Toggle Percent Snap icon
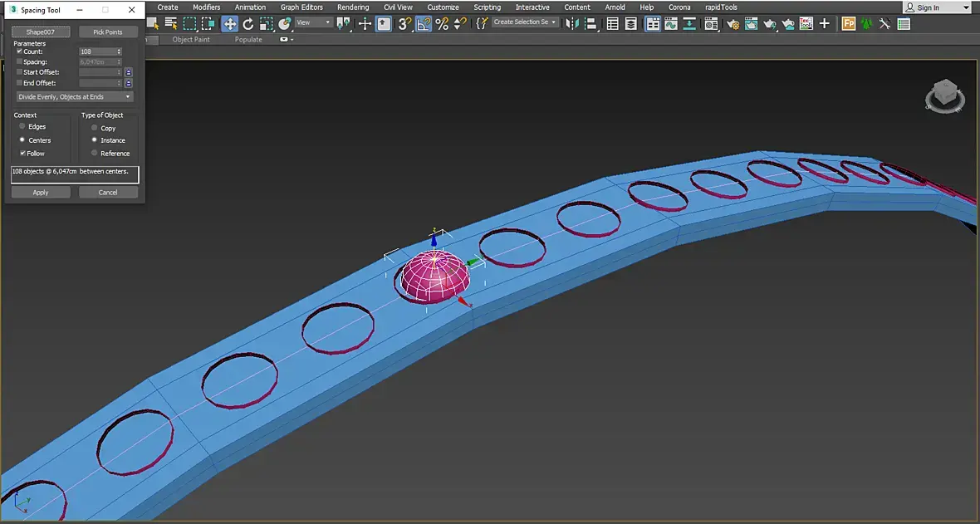Screen dimensions: 980x524 click(x=442, y=24)
